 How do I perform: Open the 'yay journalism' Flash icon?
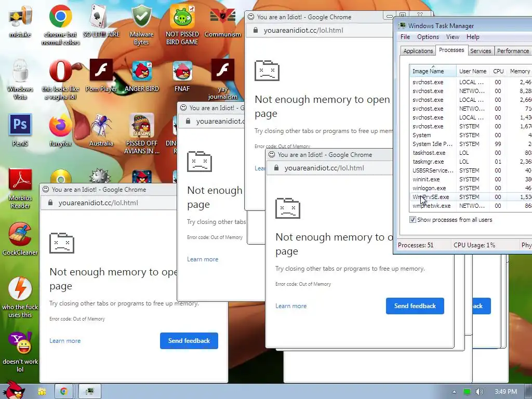[x=222, y=79]
